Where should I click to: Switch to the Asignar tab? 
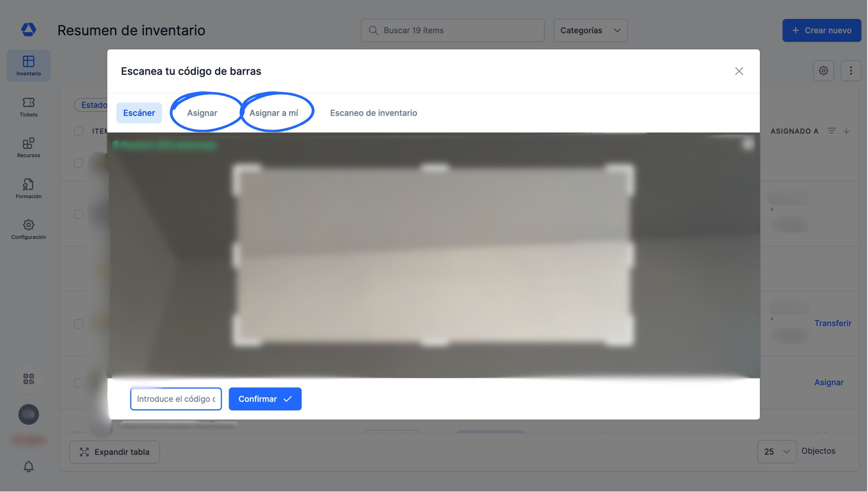coord(202,113)
